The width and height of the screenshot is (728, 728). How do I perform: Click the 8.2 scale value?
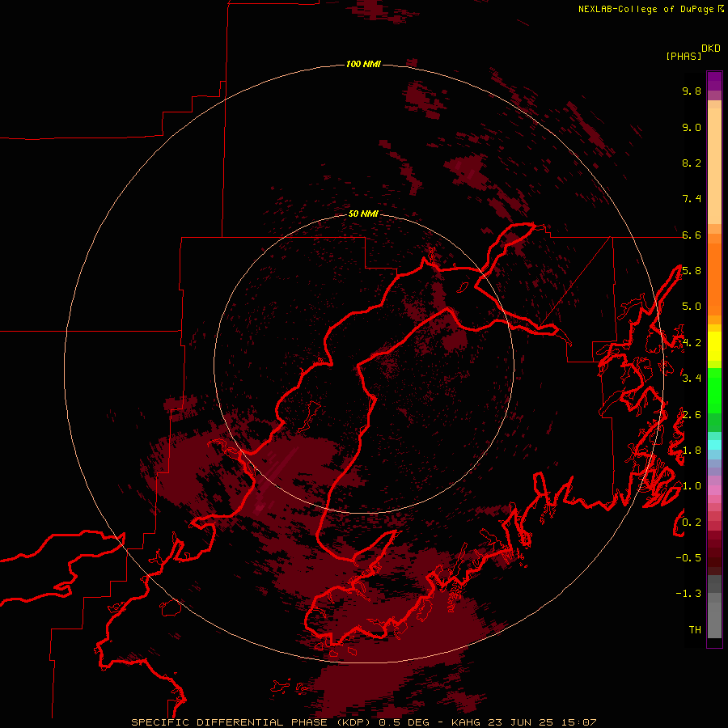click(x=692, y=163)
